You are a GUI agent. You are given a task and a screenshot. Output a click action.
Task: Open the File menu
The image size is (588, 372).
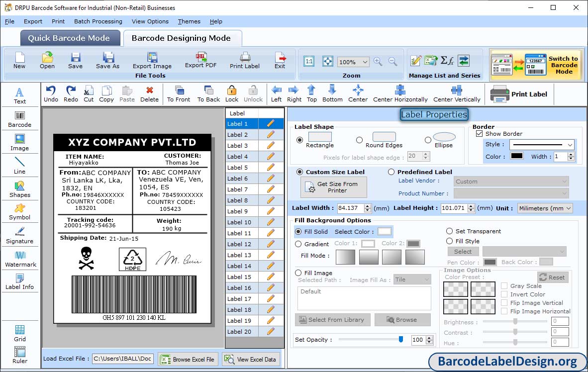pyautogui.click(x=10, y=21)
